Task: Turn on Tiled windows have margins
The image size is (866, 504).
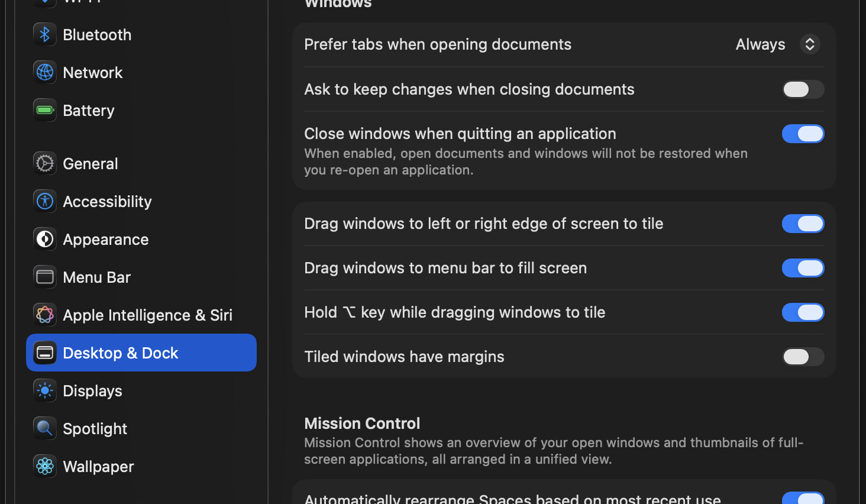Action: click(x=803, y=357)
